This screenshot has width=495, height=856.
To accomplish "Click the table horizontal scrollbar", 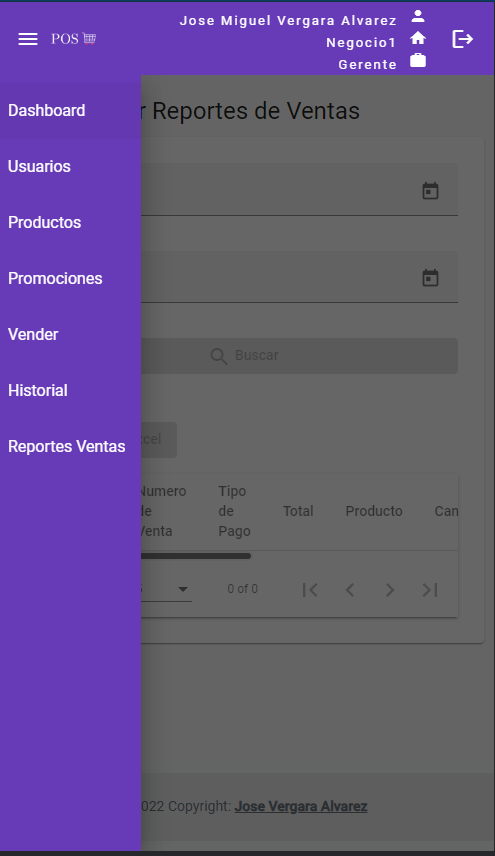I will pos(196,556).
